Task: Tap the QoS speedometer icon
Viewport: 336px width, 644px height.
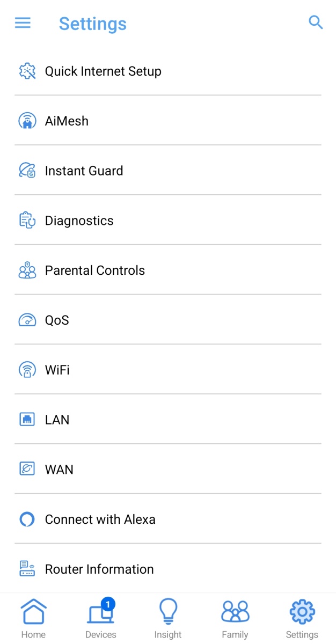Action: coord(27,320)
